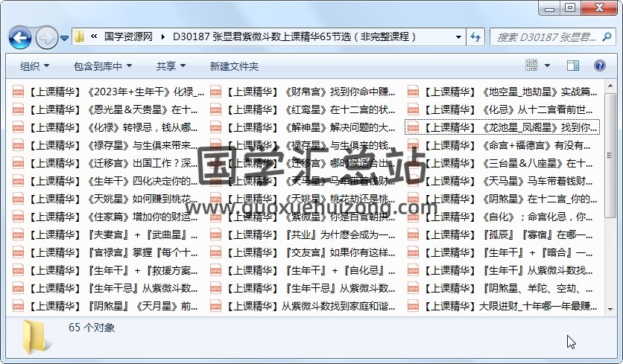Select MP4 icon of 《红鸾星》在十二宫的状 file
This screenshot has width=623, height=364.
(x=215, y=109)
